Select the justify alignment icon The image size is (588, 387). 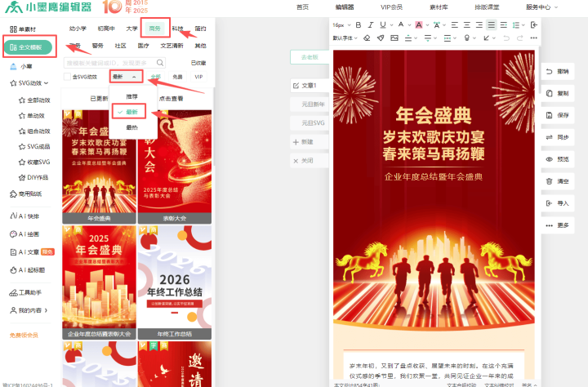492,25
